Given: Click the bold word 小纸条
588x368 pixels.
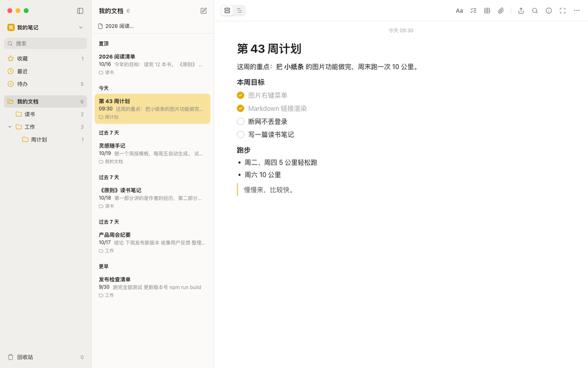Looking at the screenshot, I should pos(294,67).
